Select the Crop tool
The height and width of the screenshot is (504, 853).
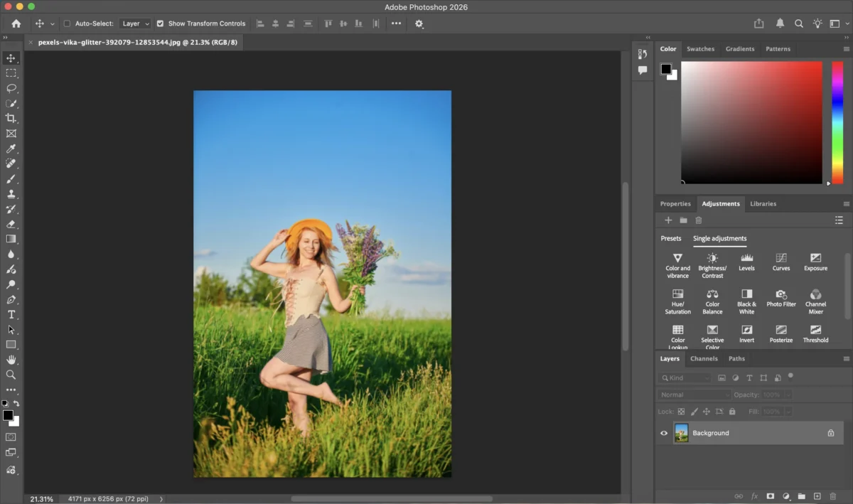(11, 118)
